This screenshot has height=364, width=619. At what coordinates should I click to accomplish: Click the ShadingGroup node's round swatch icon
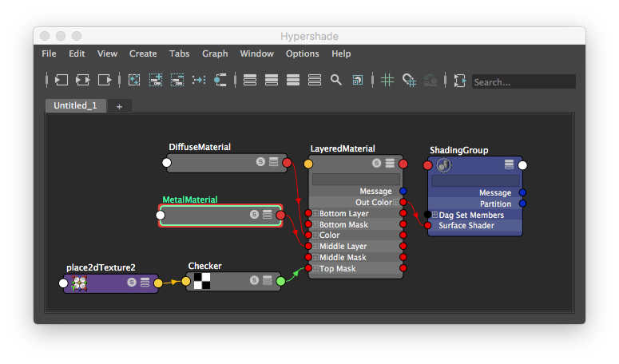[444, 165]
